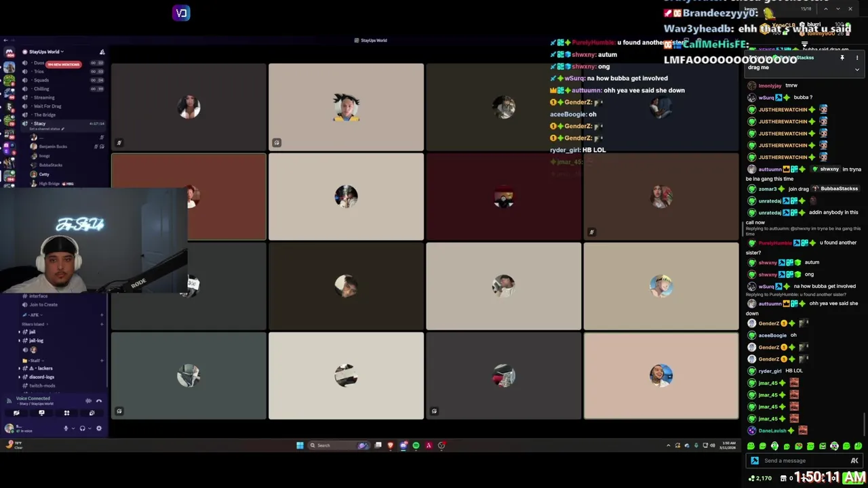Image resolution: width=868 pixels, height=488 pixels.
Task: Select the peach-colored participant tile
Action: (x=661, y=375)
